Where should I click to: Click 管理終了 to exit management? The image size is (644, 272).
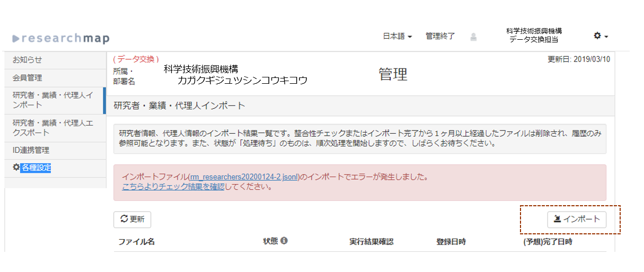click(x=440, y=37)
